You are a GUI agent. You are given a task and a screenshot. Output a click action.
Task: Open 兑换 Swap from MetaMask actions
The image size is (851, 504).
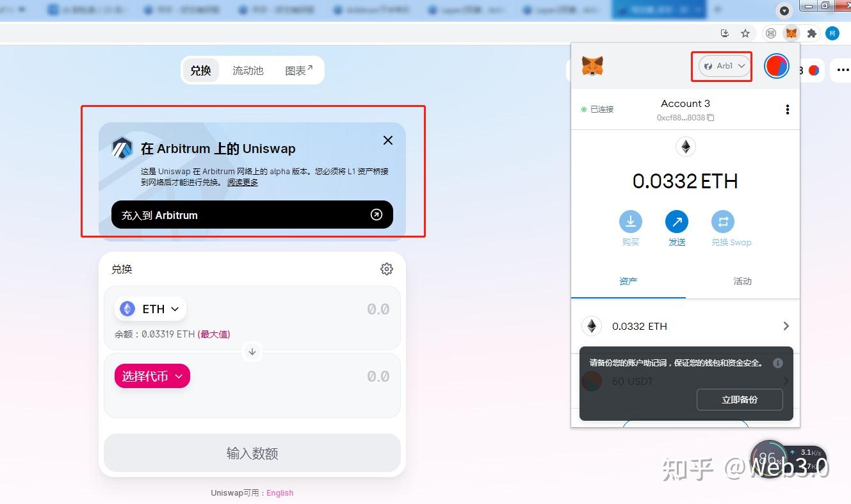coord(724,222)
